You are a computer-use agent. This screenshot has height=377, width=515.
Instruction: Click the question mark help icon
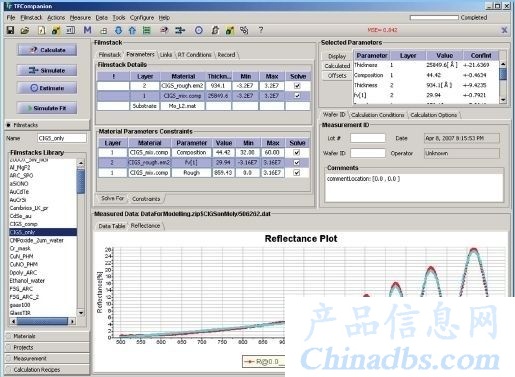click(x=261, y=30)
